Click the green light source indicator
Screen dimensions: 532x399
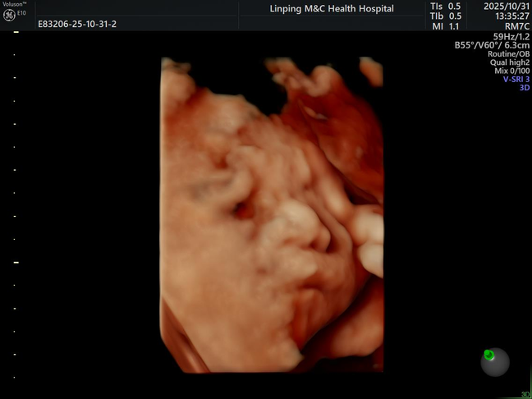click(489, 355)
